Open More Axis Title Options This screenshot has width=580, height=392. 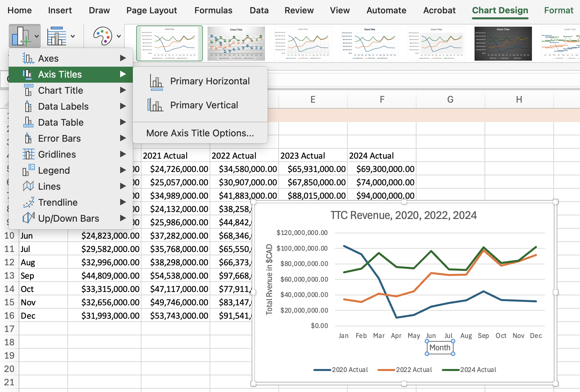click(x=200, y=133)
